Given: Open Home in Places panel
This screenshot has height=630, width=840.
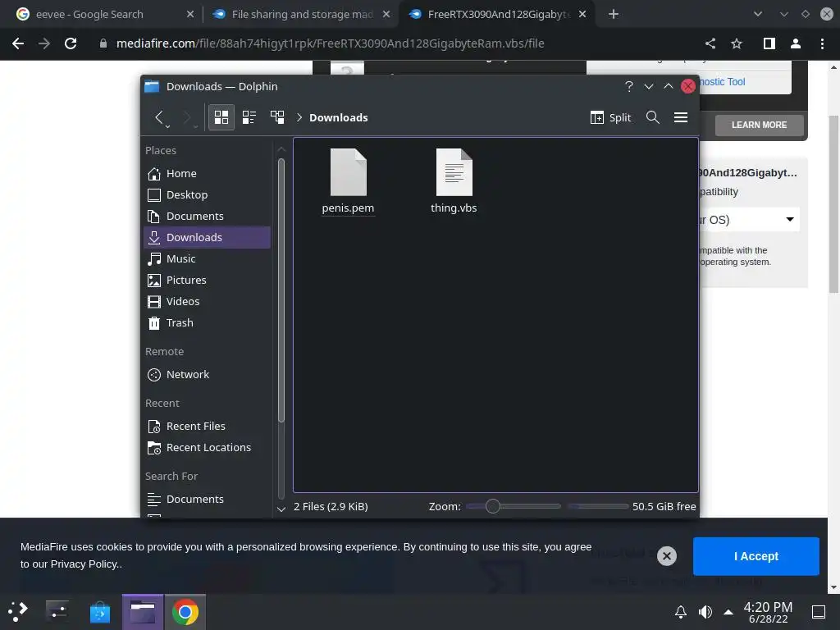Looking at the screenshot, I should [x=207, y=174].
